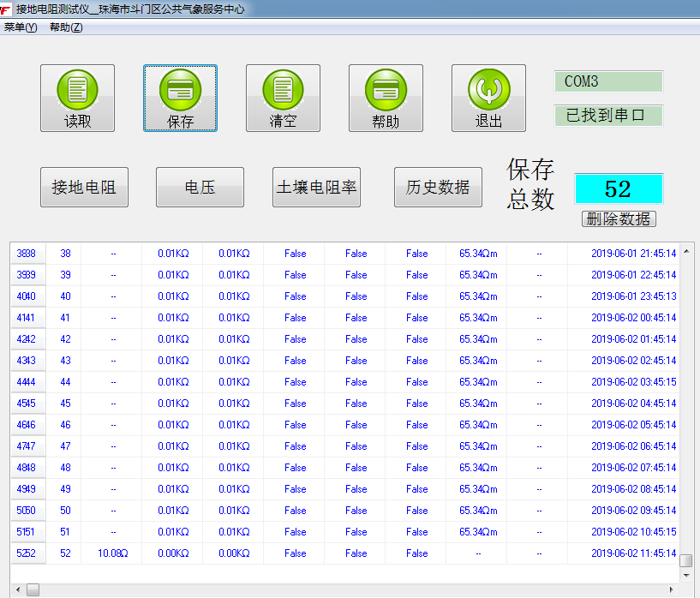The width and height of the screenshot is (700, 598).
Task: Click the cyan total count box showing 52
Action: [x=618, y=188]
